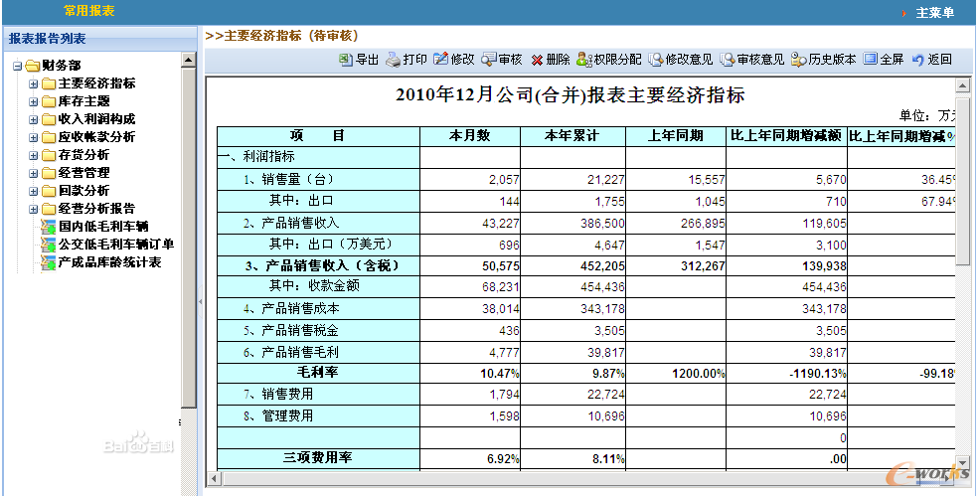
Task: Click the 审核 review icon
Action: click(489, 60)
